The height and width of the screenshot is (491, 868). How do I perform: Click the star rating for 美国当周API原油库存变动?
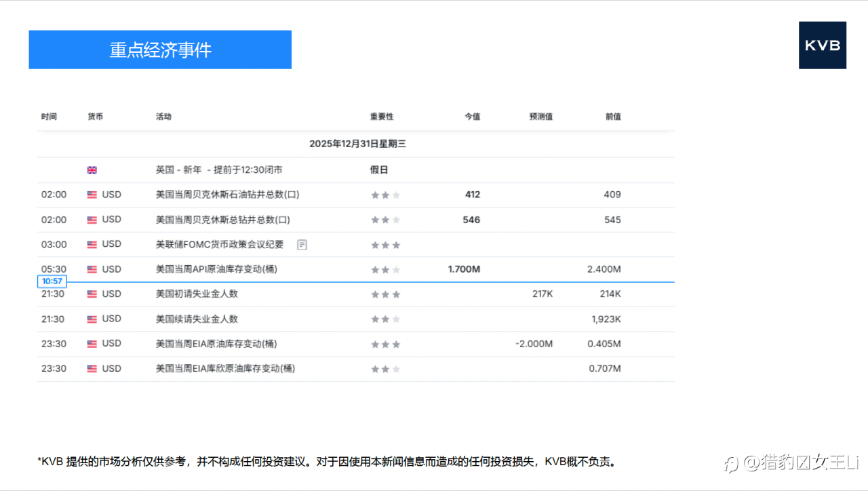[x=385, y=270]
